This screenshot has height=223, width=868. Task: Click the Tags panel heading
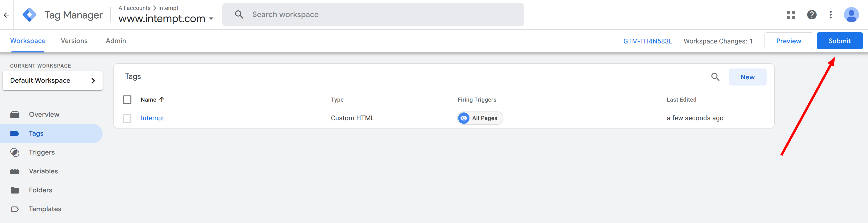pyautogui.click(x=133, y=77)
